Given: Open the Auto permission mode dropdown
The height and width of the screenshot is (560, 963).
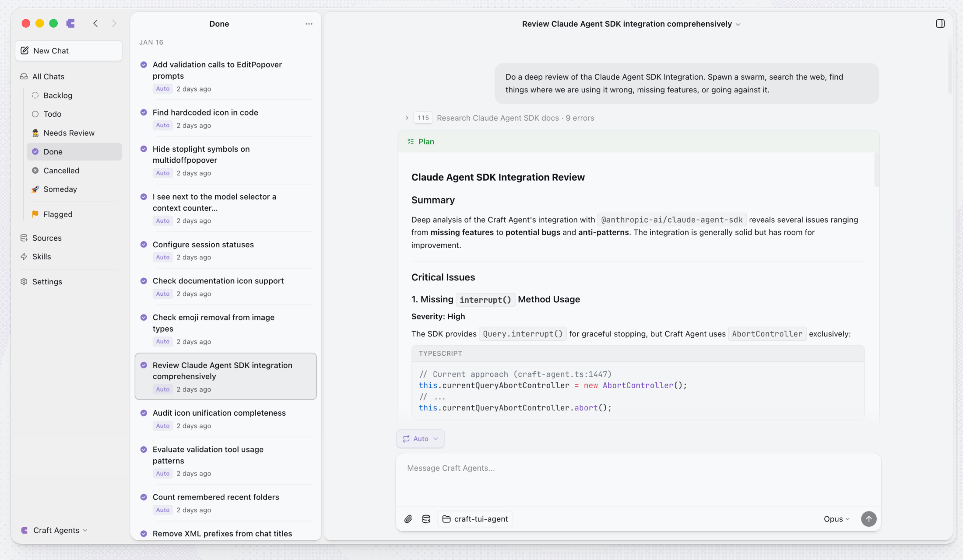Looking at the screenshot, I should click(420, 439).
